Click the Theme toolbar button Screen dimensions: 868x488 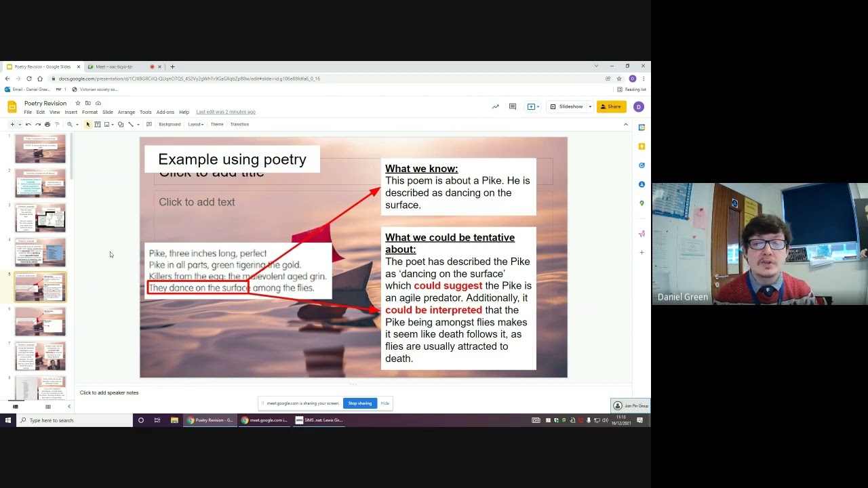(x=217, y=124)
